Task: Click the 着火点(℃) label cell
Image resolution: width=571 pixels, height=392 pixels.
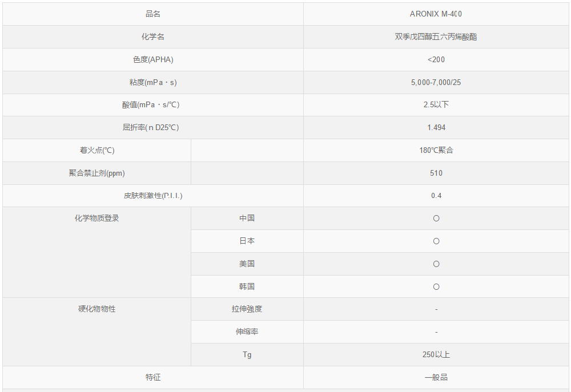Action: 97,151
